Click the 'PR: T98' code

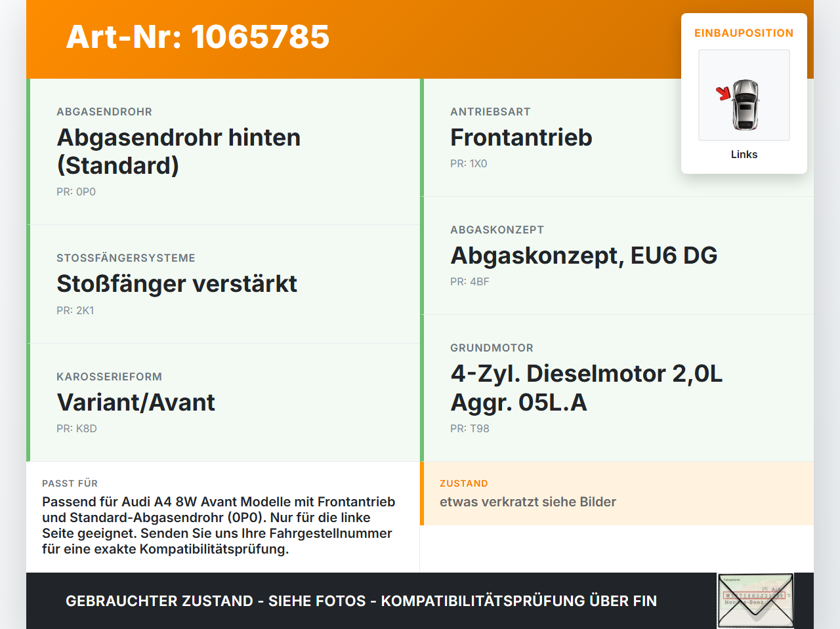point(470,429)
